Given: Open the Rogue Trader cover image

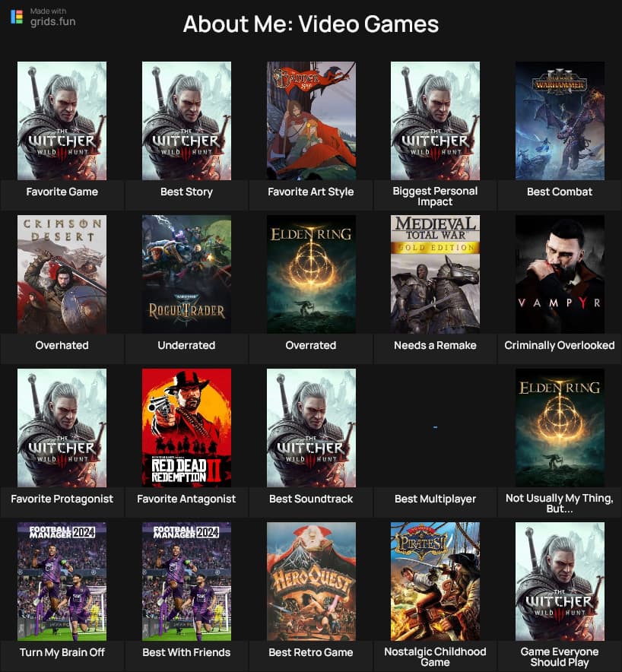Looking at the screenshot, I should point(186,274).
